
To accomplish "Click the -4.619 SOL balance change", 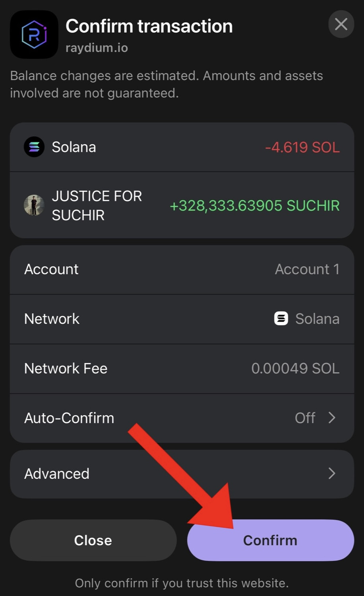I will (x=302, y=147).
